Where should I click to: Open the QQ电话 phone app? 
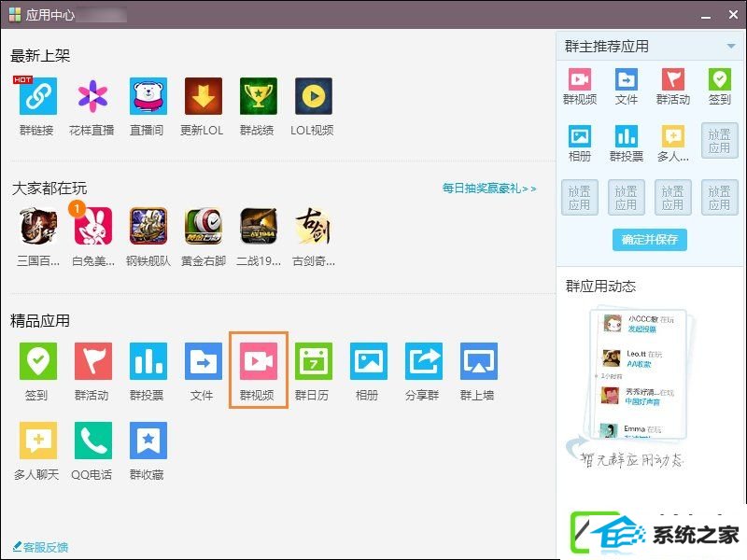point(92,441)
